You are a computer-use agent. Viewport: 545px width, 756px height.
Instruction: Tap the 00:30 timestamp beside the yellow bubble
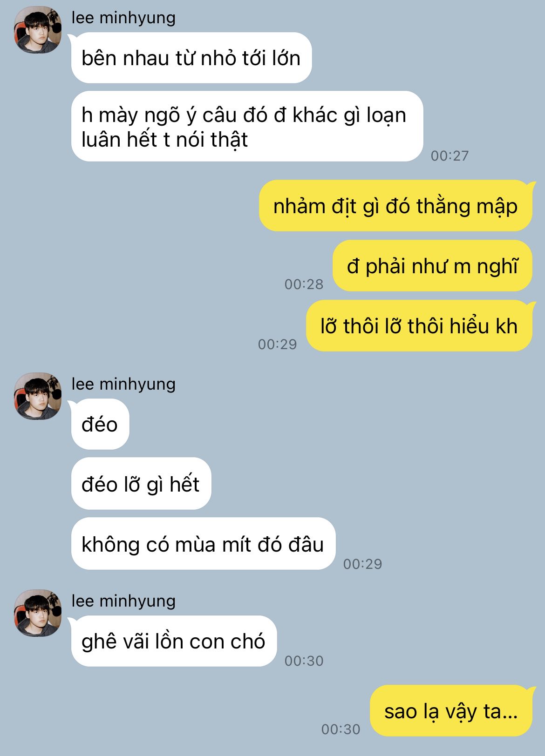(341, 729)
